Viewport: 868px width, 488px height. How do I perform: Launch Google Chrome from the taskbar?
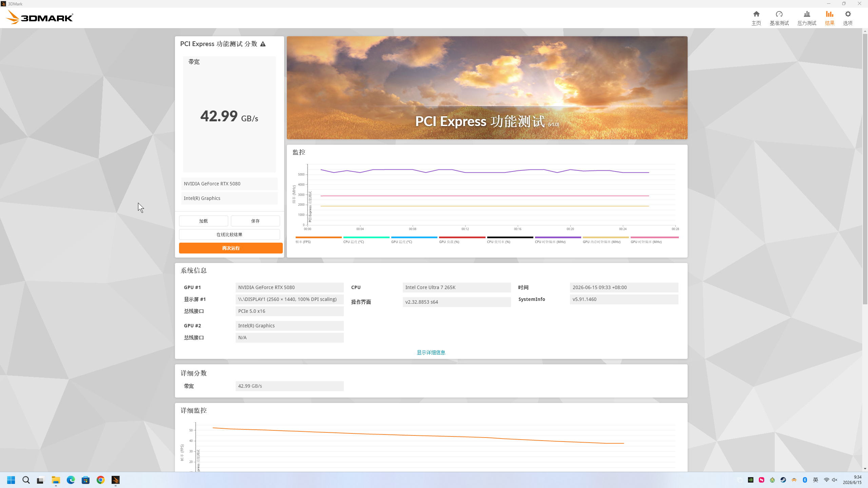[x=100, y=480]
